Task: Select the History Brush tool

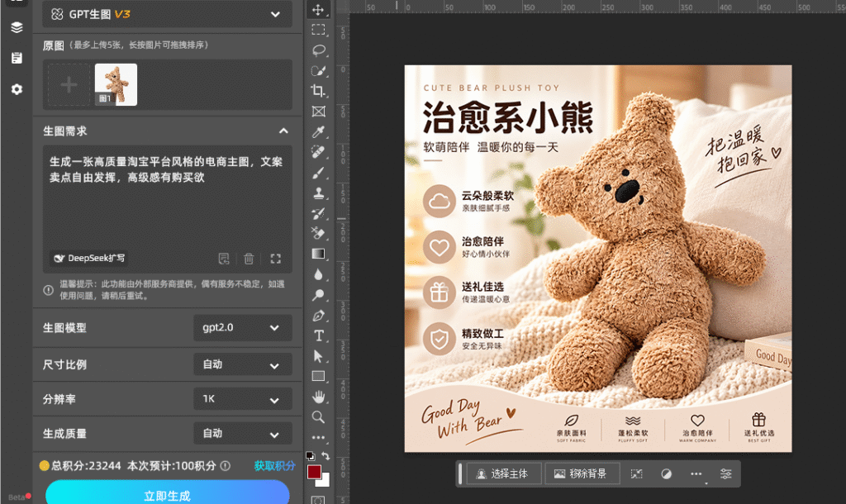Action: [318, 213]
